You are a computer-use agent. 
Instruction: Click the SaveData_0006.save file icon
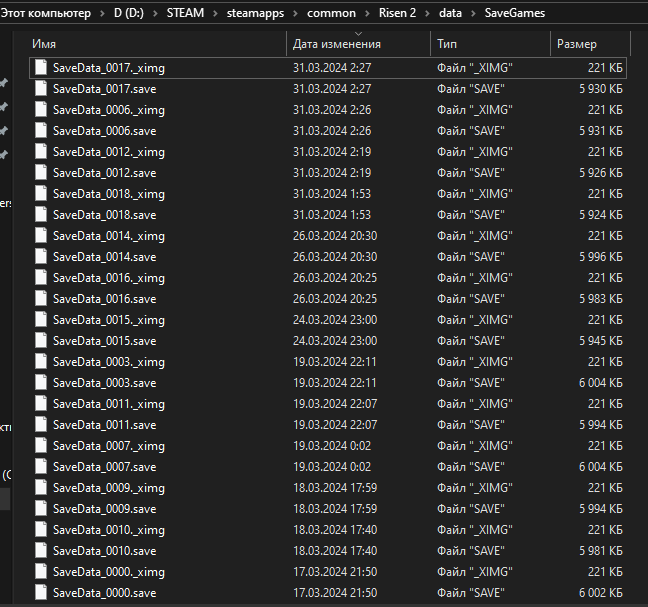coord(41,131)
